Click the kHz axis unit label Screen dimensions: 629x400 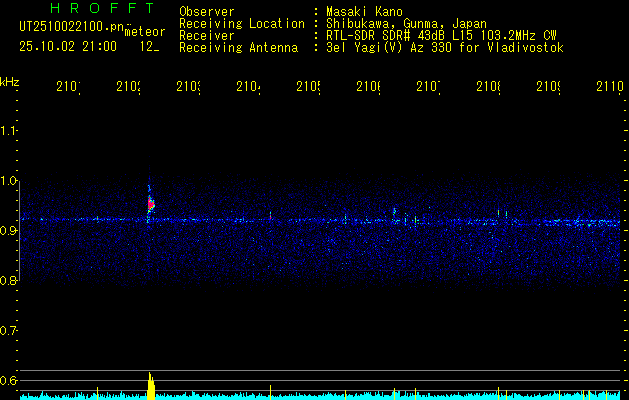[x=10, y=82]
